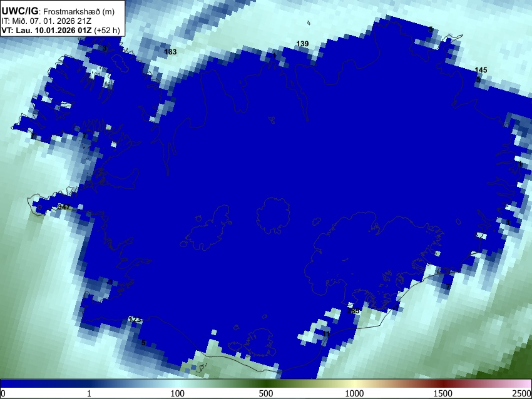The width and height of the screenshot is (532, 399).
Task: Click the map value '123'
Action: pyautogui.click(x=135, y=320)
